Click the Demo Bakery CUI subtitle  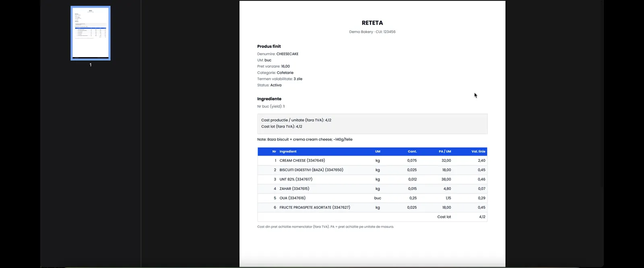coord(372,32)
